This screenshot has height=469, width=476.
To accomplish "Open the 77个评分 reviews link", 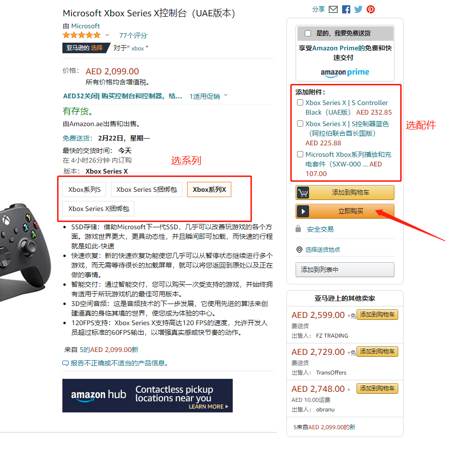I will click(133, 35).
